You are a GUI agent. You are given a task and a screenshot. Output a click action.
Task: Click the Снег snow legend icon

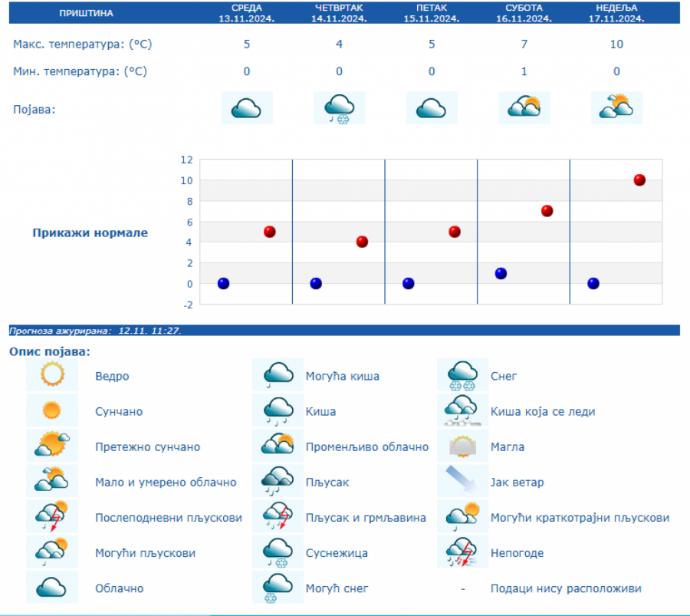[462, 376]
